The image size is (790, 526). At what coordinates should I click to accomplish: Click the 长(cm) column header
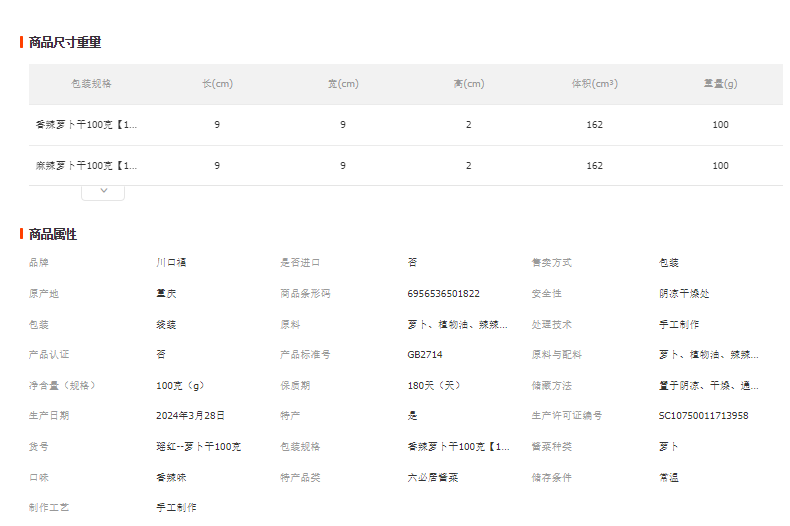point(217,84)
